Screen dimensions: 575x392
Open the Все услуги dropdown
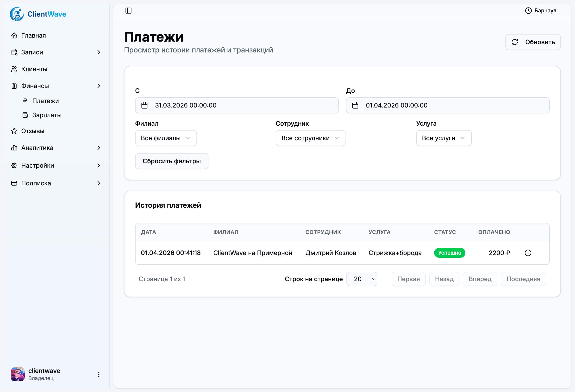(444, 138)
